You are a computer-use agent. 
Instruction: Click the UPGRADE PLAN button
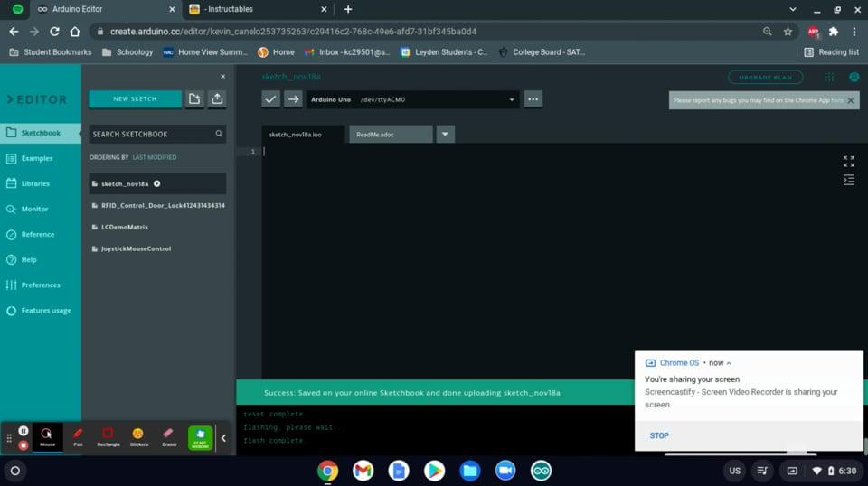pyautogui.click(x=766, y=78)
